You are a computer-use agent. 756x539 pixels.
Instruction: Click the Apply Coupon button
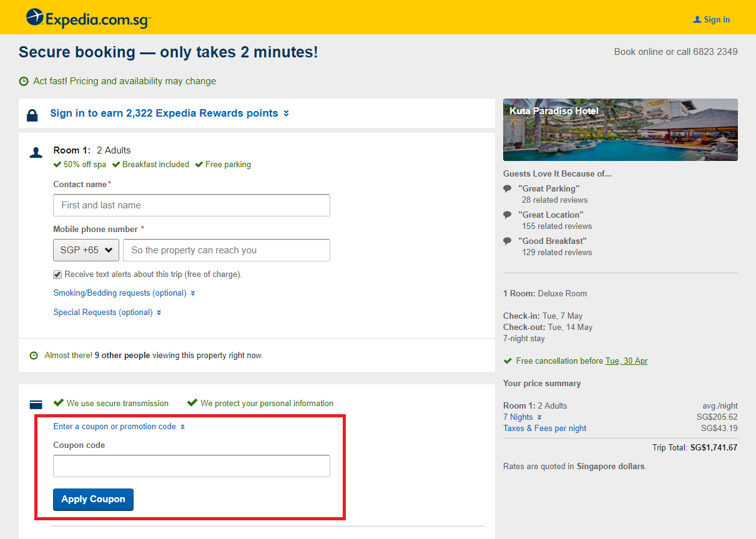pos(93,499)
